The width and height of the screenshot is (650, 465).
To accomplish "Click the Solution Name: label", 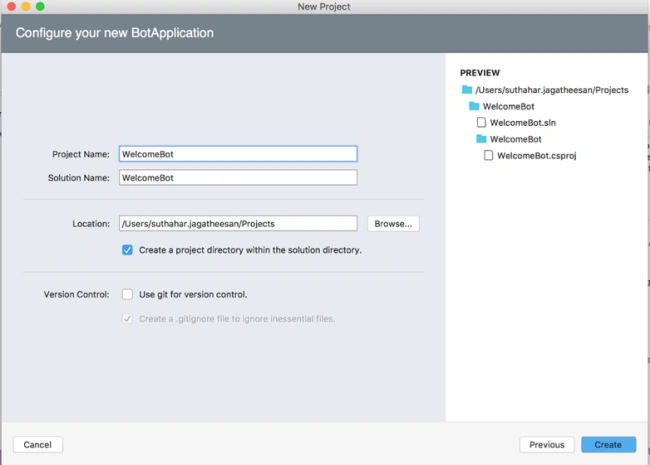I will pos(79,178).
